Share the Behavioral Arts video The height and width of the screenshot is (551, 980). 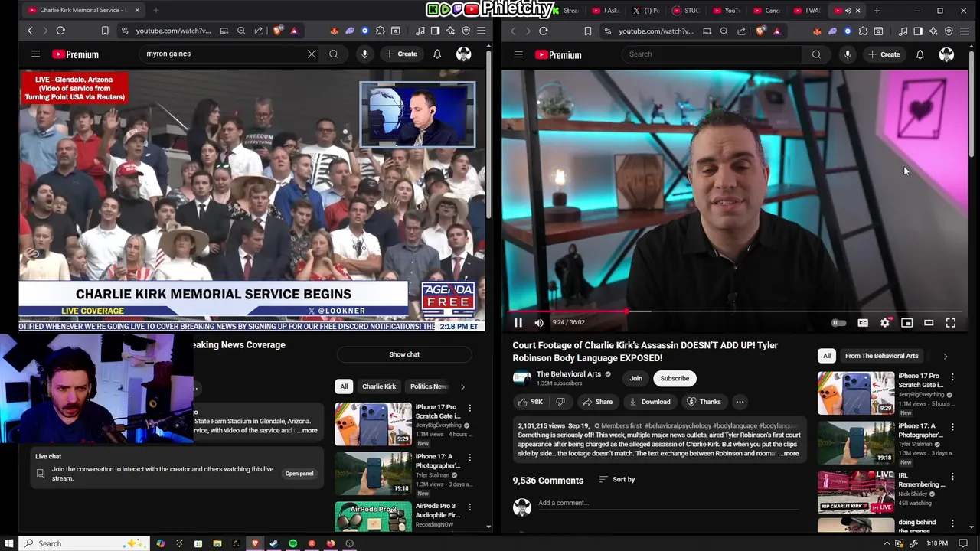pos(597,402)
